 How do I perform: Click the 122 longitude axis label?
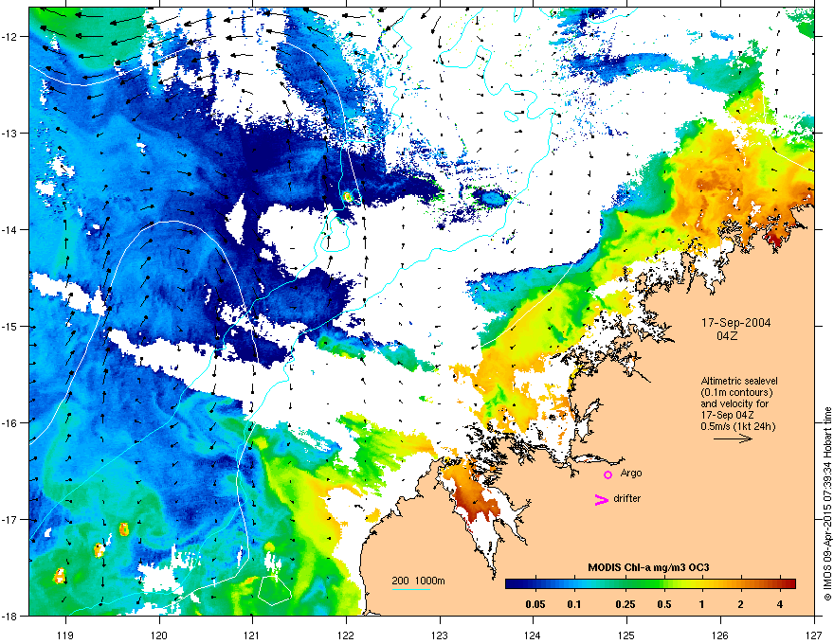346,635
